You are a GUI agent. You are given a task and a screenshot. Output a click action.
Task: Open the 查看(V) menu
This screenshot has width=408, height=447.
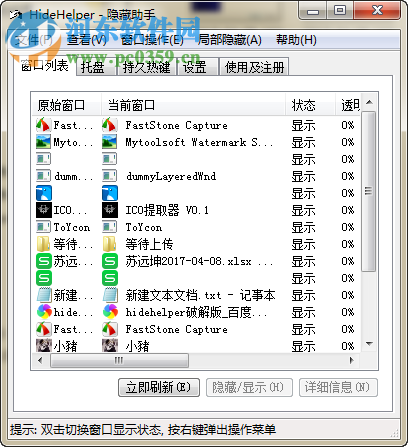click(x=87, y=40)
